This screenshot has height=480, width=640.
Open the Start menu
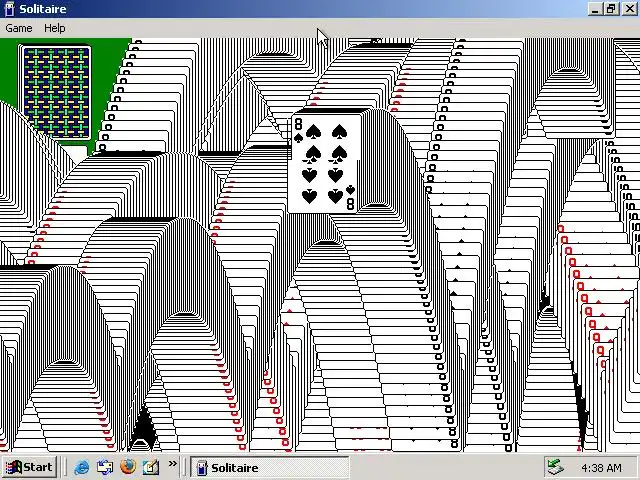click(29, 467)
